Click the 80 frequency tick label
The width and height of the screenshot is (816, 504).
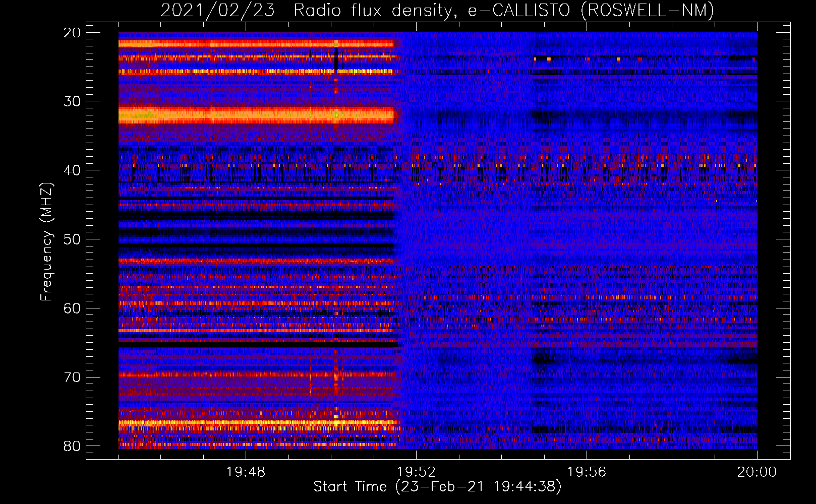[72, 446]
